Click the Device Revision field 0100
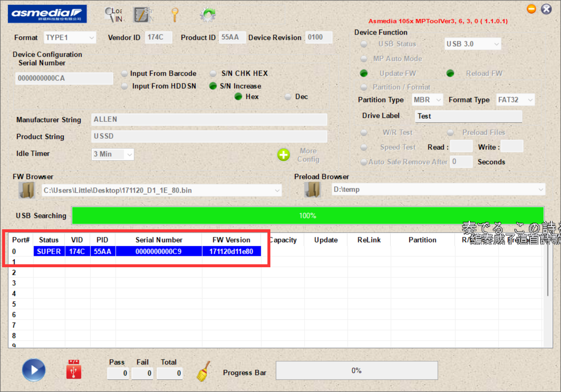Screen dimensions: 561x392 [319, 38]
